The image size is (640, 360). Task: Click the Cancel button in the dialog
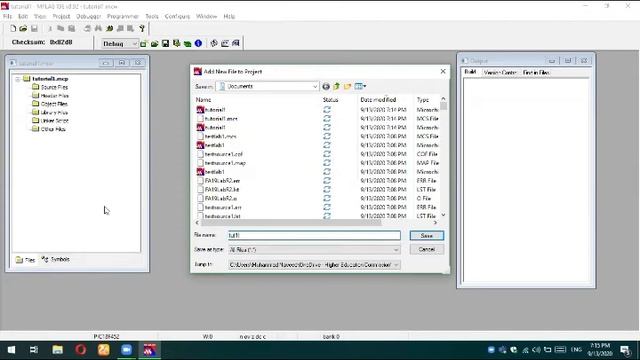(x=427, y=249)
